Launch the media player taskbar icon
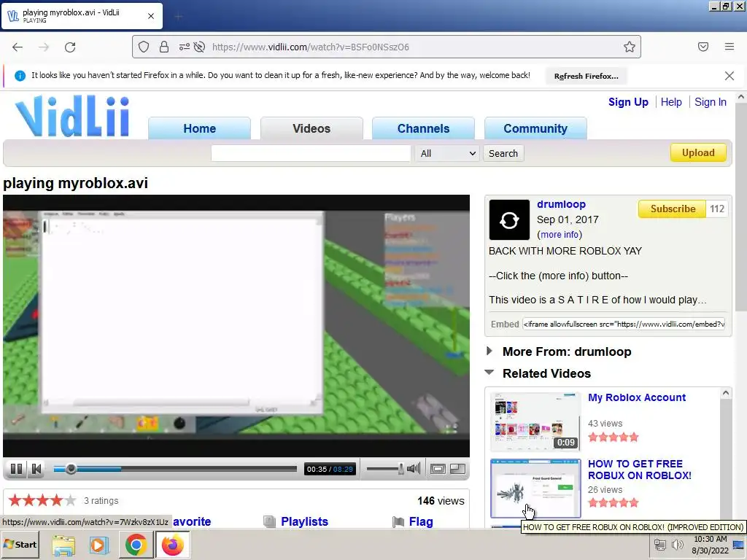 99,545
